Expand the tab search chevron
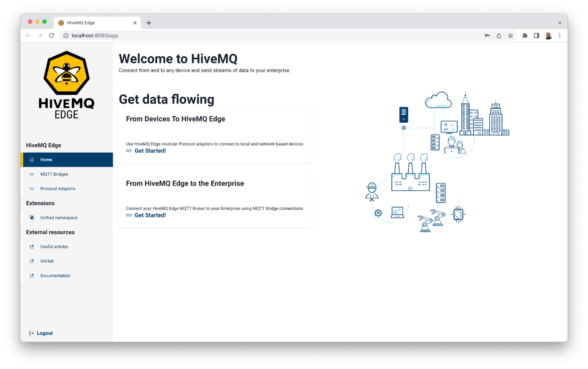 click(x=560, y=23)
